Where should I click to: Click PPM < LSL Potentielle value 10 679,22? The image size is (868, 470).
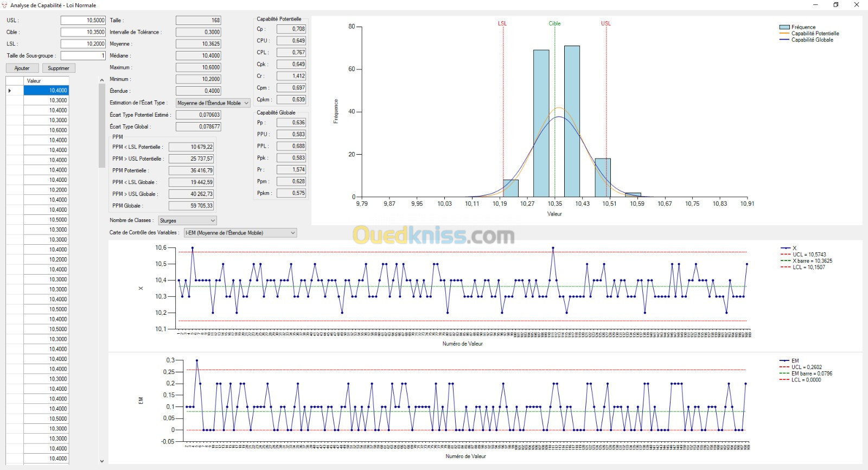pyautogui.click(x=192, y=147)
